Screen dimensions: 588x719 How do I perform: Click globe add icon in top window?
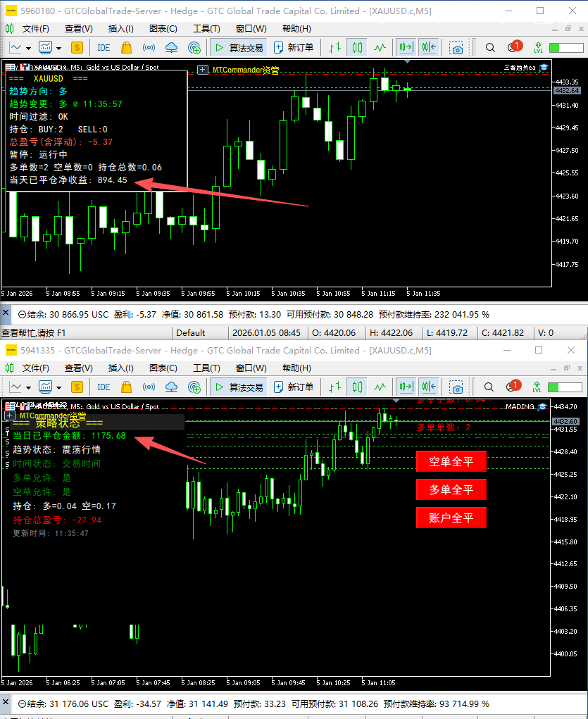194,48
